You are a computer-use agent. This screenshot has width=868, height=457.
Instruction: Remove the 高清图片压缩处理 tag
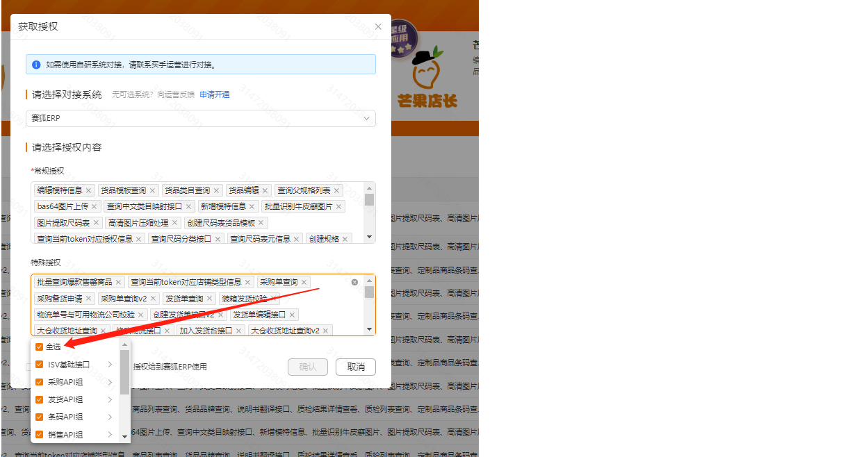(x=174, y=223)
